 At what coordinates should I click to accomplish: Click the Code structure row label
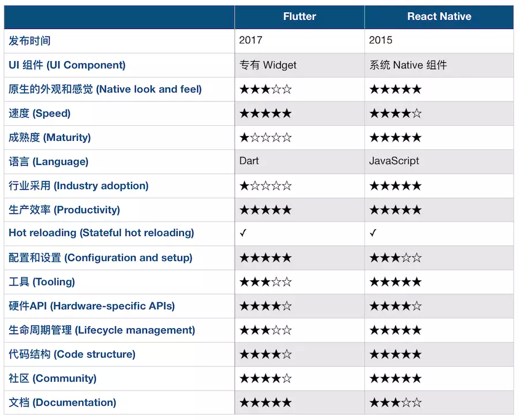coord(72,354)
